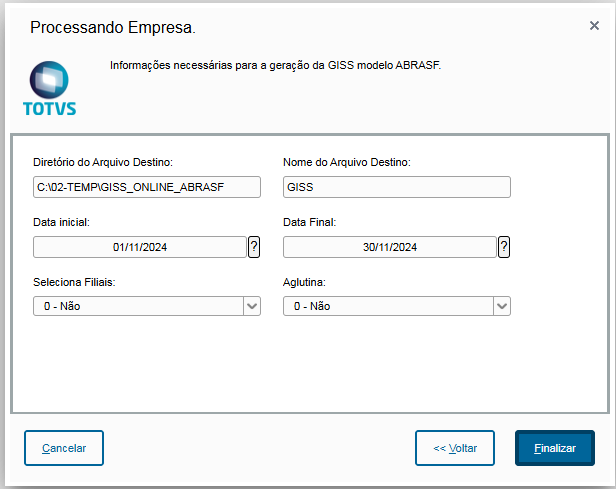Expand the Aglutina dropdown arrow
The height and width of the screenshot is (489, 616).
[502, 306]
